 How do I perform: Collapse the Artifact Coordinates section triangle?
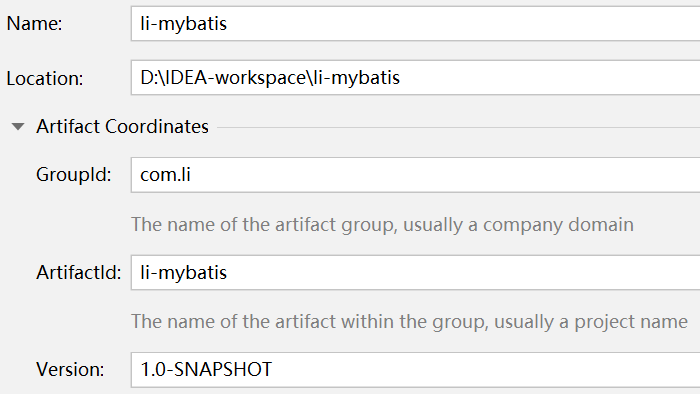(18, 127)
